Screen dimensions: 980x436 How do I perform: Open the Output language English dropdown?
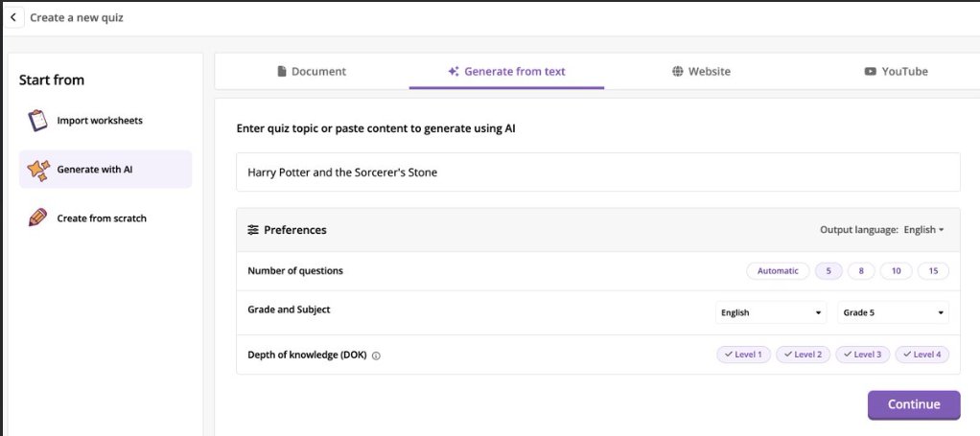click(x=923, y=230)
